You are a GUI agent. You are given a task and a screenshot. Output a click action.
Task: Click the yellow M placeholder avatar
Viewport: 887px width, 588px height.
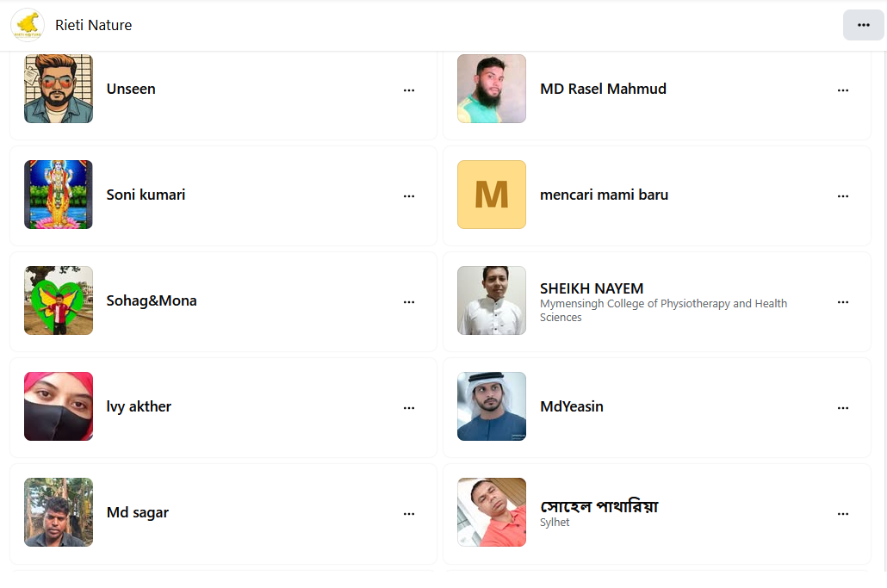(492, 195)
